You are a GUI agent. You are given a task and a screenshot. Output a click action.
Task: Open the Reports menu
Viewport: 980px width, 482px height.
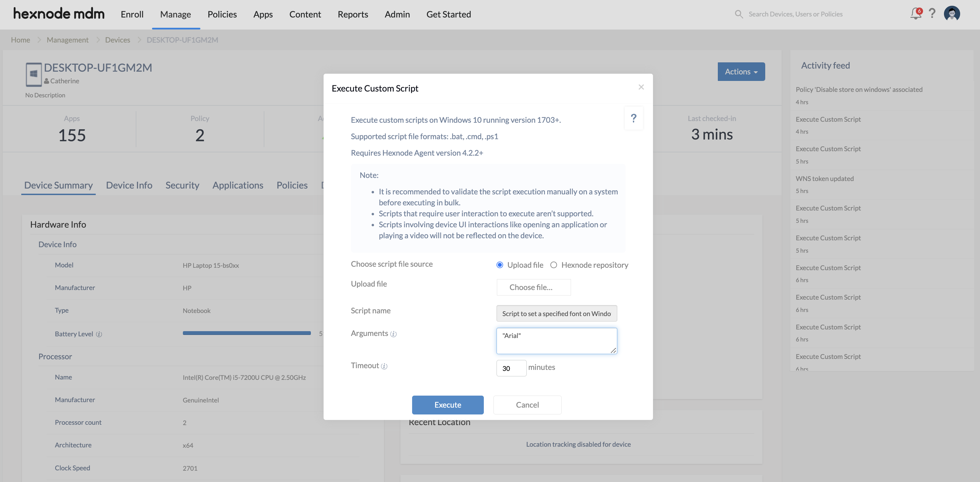[353, 14]
